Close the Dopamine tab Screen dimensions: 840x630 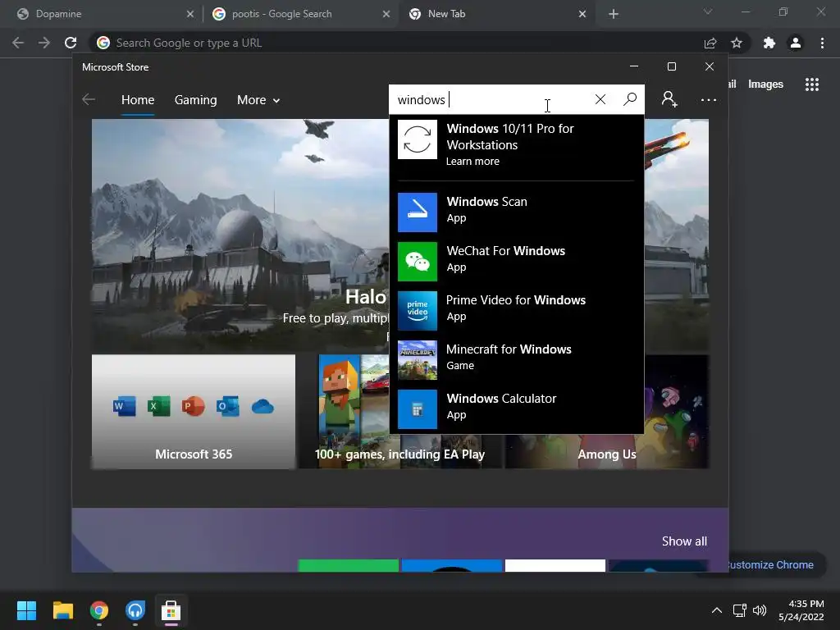click(190, 14)
